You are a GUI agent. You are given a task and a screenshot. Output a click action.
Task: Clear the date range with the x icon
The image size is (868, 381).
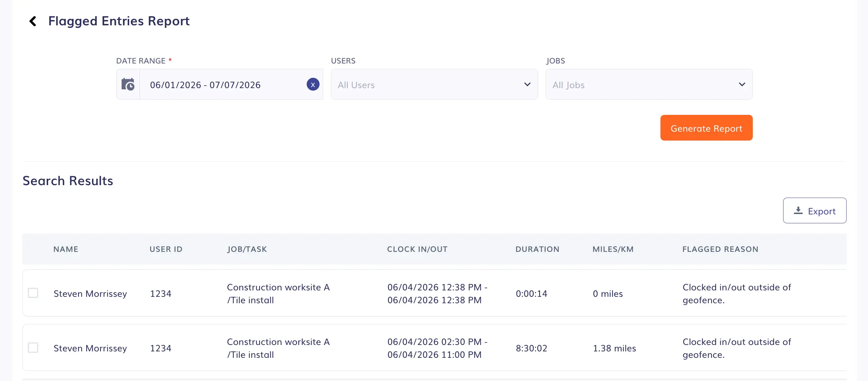[313, 85]
